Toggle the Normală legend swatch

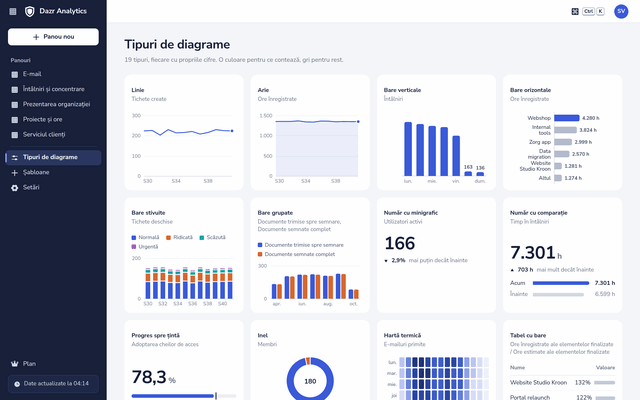pyautogui.click(x=133, y=238)
